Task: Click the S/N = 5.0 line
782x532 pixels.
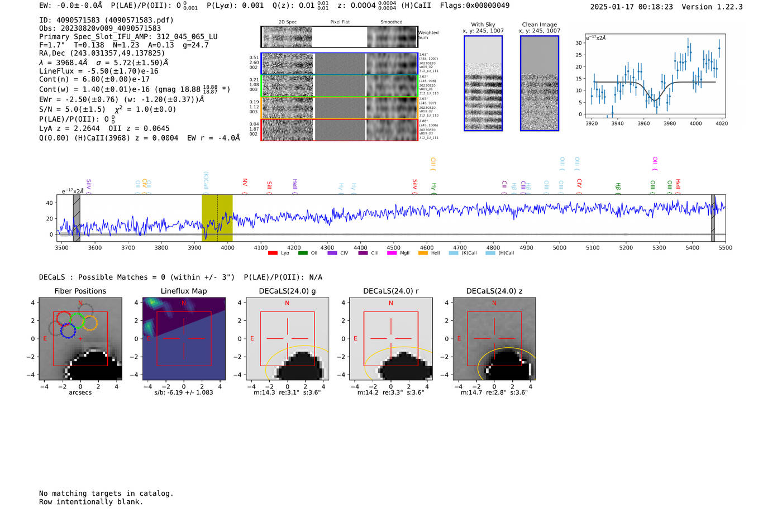Action: coord(107,109)
